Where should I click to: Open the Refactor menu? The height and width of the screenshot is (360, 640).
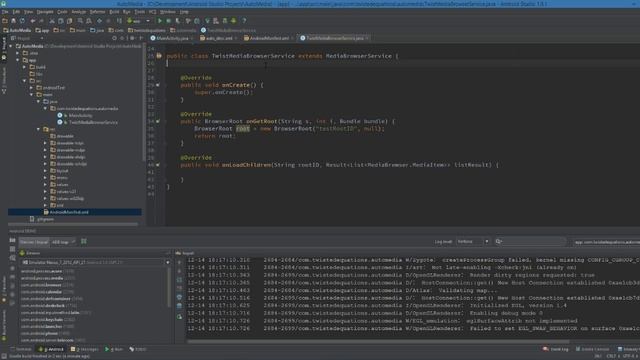click(x=97, y=12)
